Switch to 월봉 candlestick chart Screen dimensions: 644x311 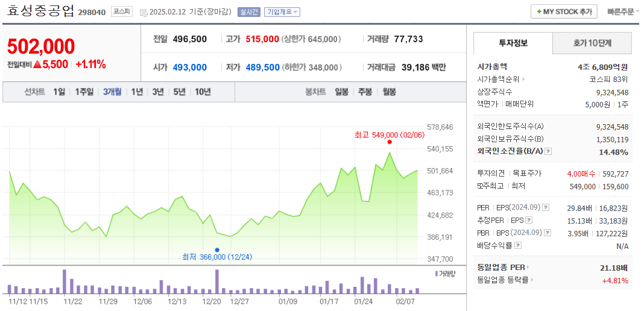point(389,92)
